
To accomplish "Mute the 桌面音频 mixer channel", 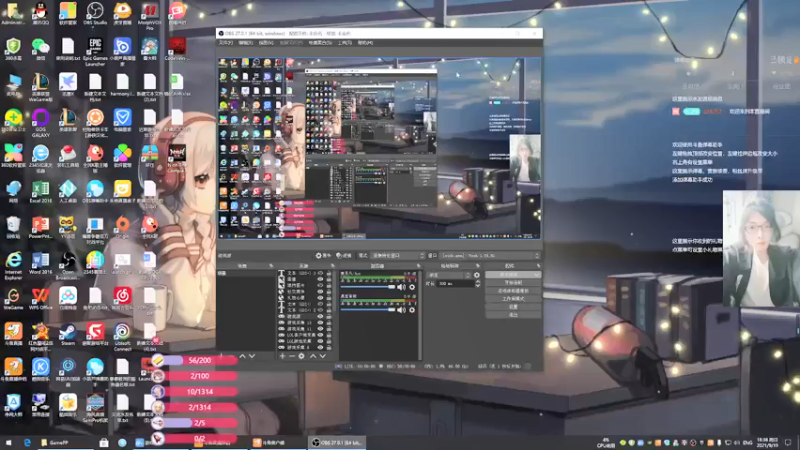I will tap(402, 310).
